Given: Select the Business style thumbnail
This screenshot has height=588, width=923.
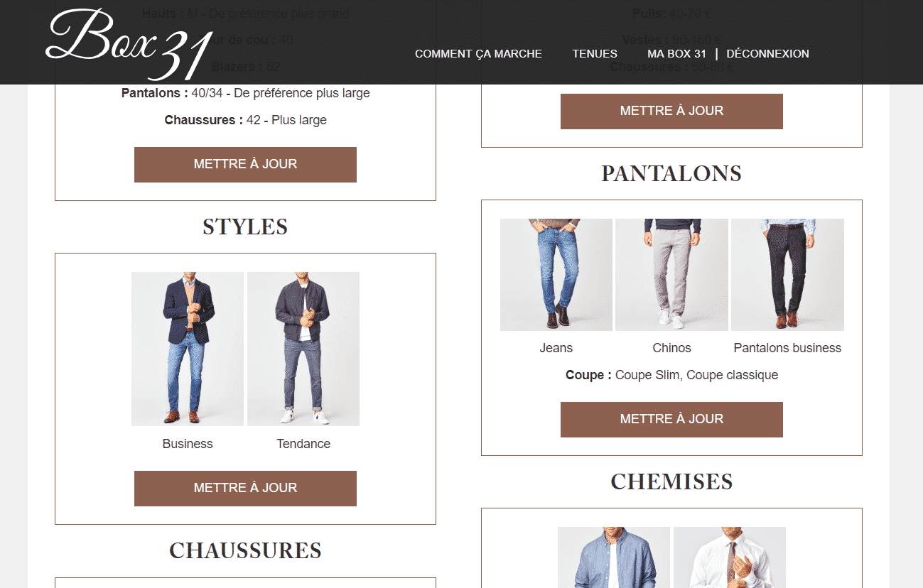Looking at the screenshot, I should pos(188,349).
